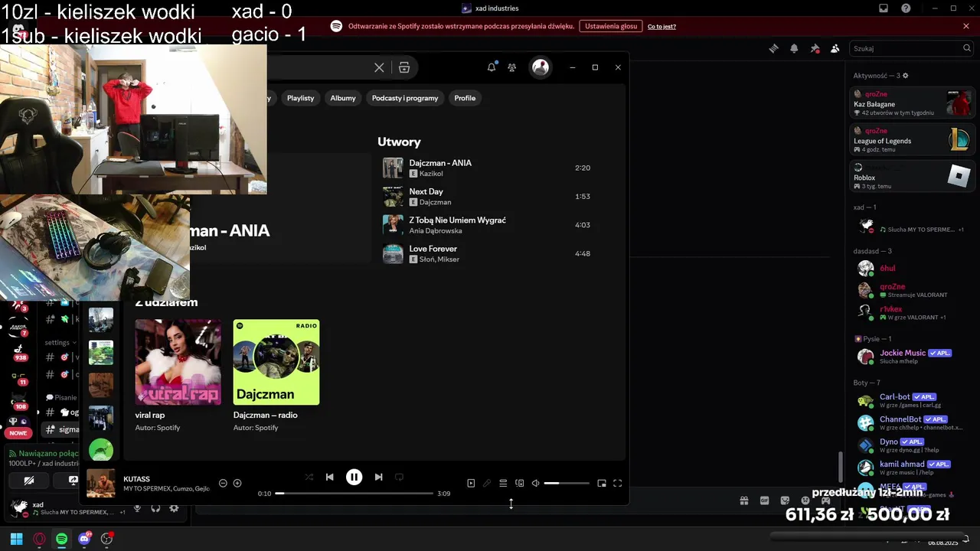Open the Now Playing view icon

pos(471,483)
